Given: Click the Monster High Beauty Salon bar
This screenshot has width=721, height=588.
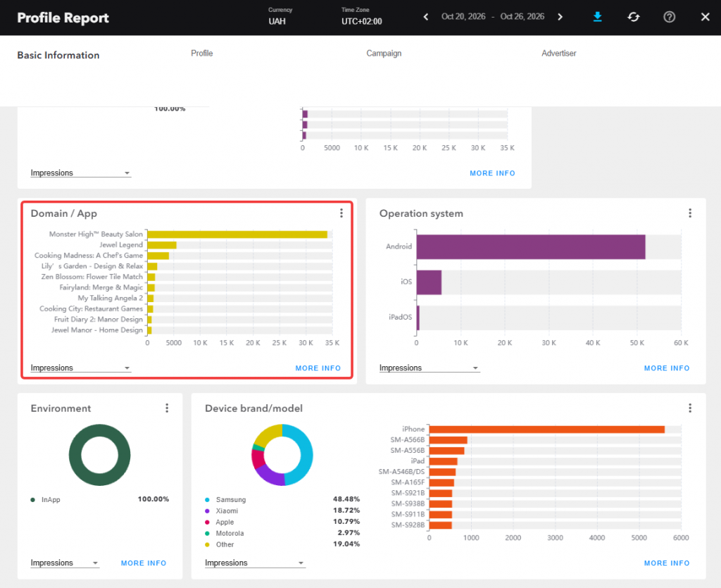Looking at the screenshot, I should pos(237,234).
